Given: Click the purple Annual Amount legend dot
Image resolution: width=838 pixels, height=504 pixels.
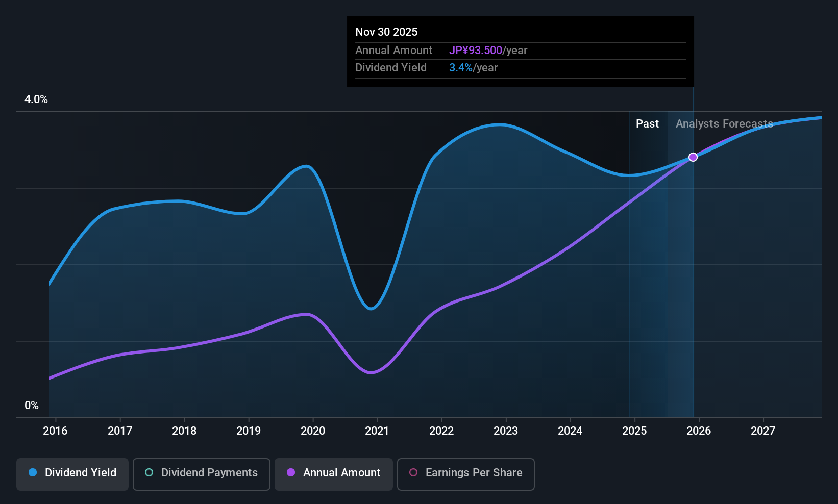Looking at the screenshot, I should [291, 472].
